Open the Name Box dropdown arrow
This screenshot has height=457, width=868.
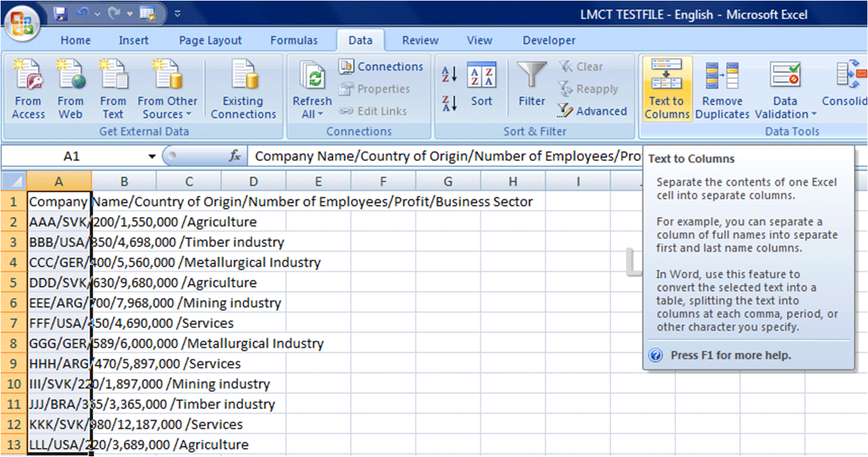(x=152, y=156)
